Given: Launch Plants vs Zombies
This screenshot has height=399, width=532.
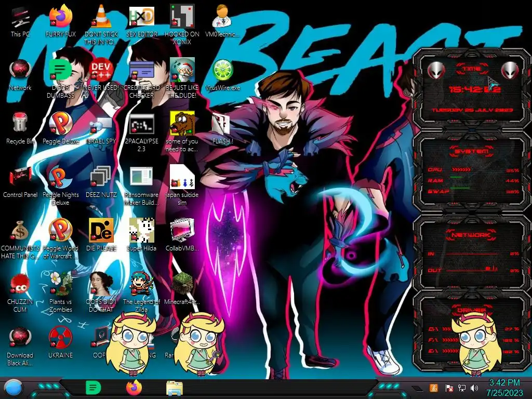Looking at the screenshot, I should 60,292.
